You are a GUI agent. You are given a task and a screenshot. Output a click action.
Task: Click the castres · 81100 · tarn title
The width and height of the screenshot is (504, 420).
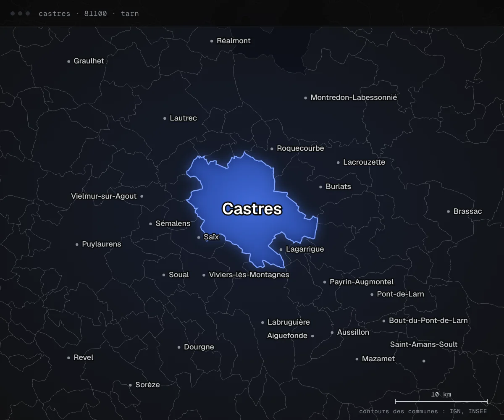click(x=89, y=13)
